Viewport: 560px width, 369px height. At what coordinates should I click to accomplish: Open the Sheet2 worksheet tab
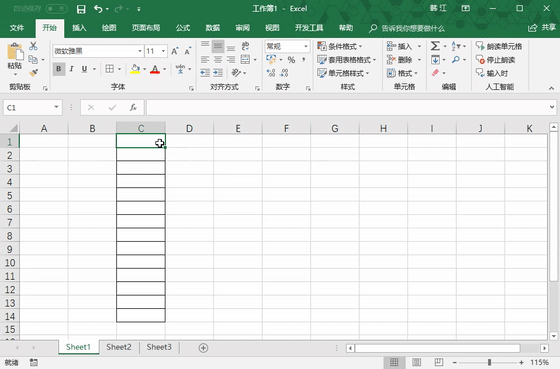click(x=119, y=347)
